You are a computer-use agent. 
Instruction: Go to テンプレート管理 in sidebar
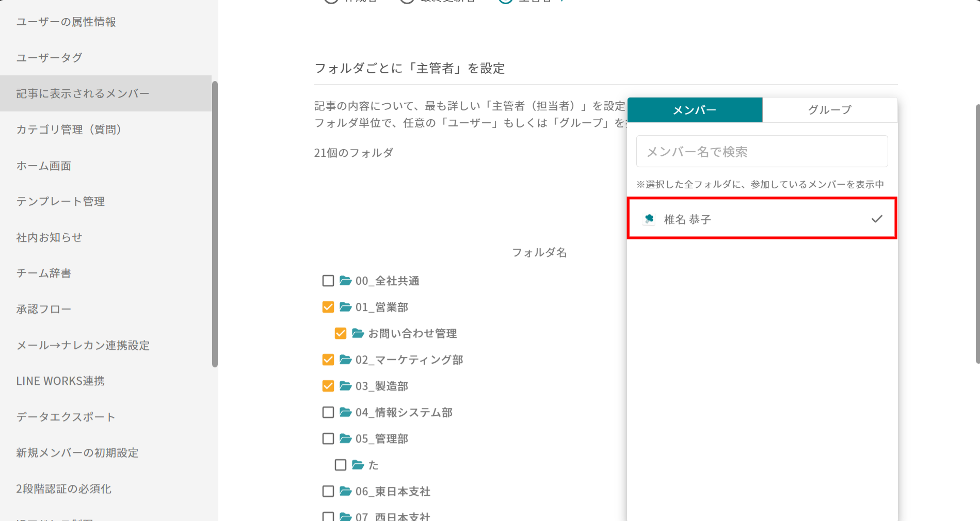60,202
